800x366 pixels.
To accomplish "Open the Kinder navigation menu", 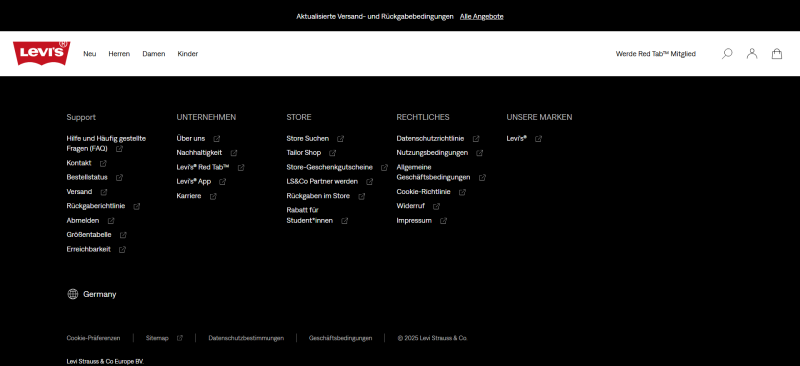I will click(x=188, y=54).
